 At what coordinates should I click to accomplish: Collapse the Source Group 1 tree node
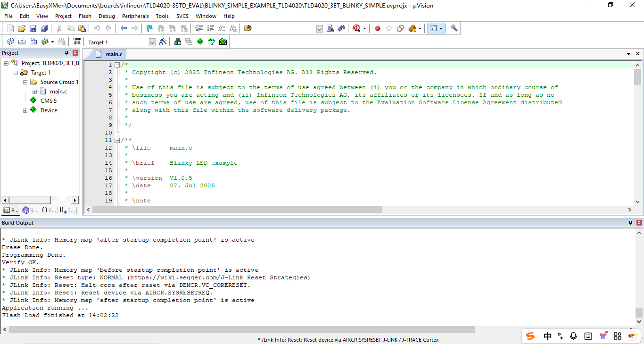(25, 82)
